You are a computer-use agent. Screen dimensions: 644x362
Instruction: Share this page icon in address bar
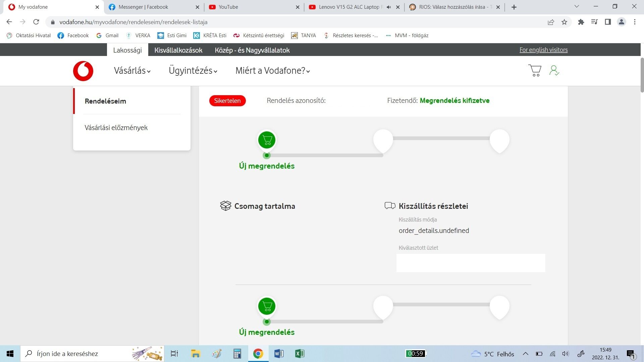coord(551,22)
